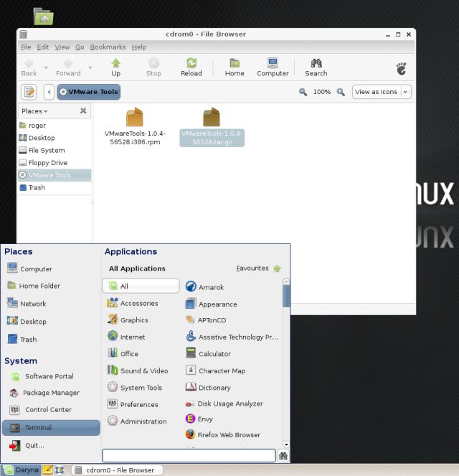459x476 pixels.
Task: Open the Help menu
Action: 139,47
